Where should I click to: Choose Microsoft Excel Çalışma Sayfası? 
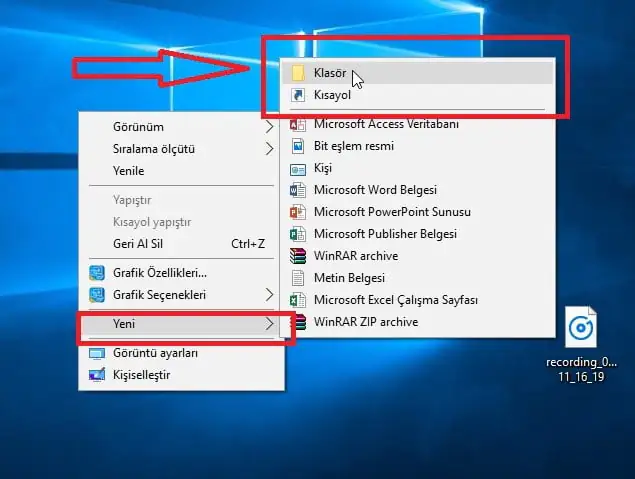coord(418,300)
